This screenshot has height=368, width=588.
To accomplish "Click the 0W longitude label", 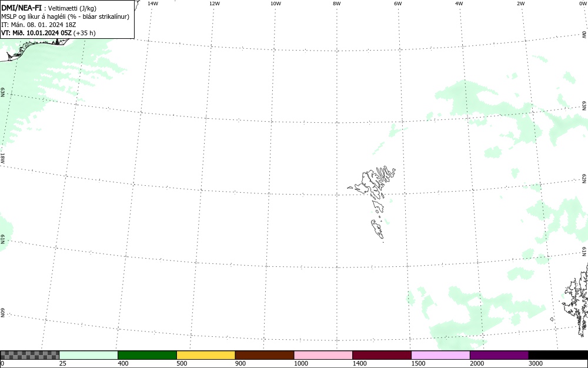I will [x=582, y=4].
